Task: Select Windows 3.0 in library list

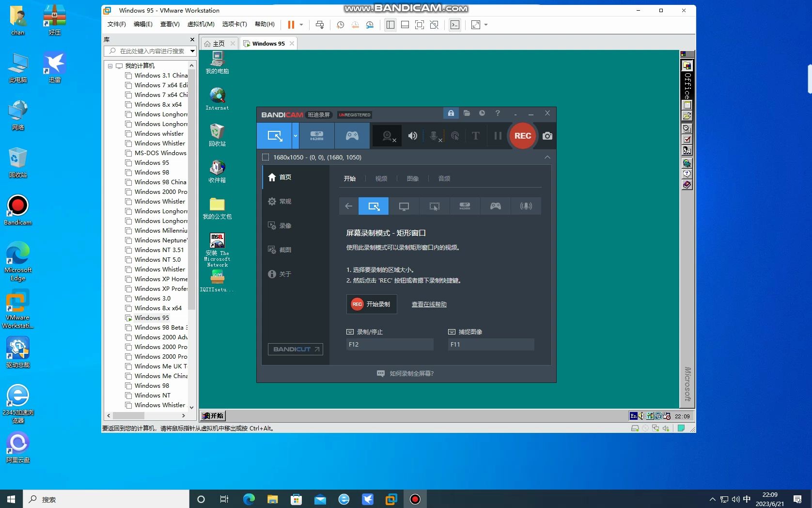Action: tap(152, 299)
